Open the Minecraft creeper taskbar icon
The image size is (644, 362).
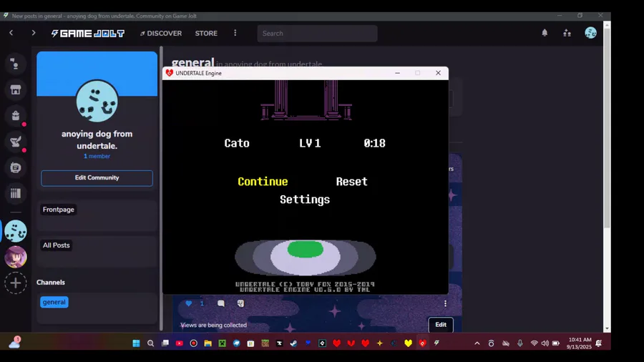point(223,343)
